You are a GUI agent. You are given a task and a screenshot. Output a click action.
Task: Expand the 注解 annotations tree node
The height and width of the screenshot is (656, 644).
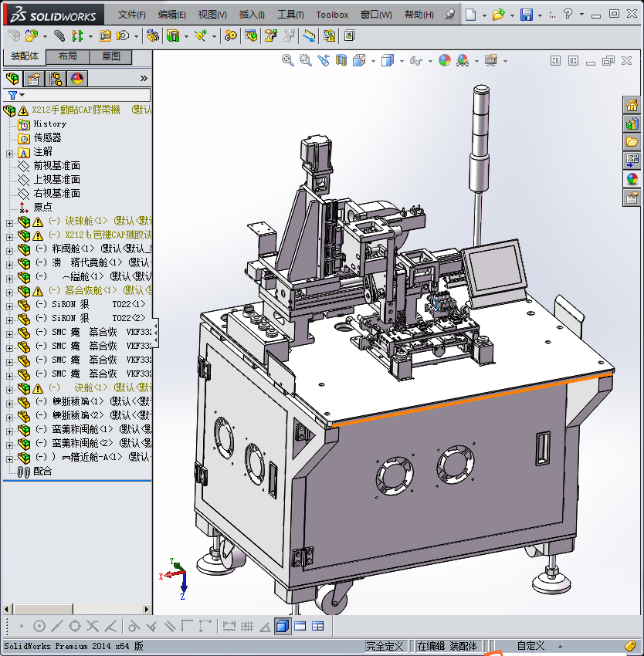point(9,152)
